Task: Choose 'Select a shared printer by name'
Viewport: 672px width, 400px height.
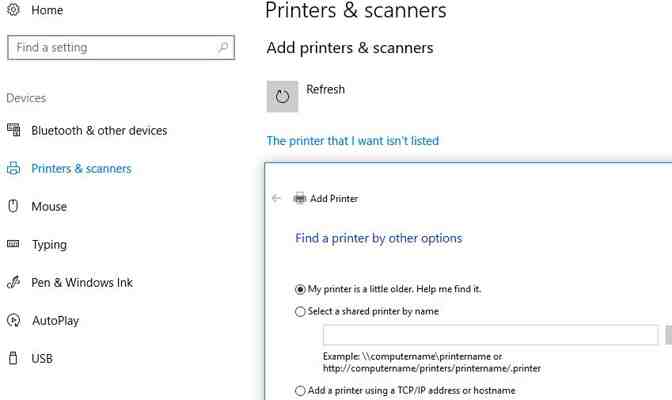Action: click(x=301, y=311)
